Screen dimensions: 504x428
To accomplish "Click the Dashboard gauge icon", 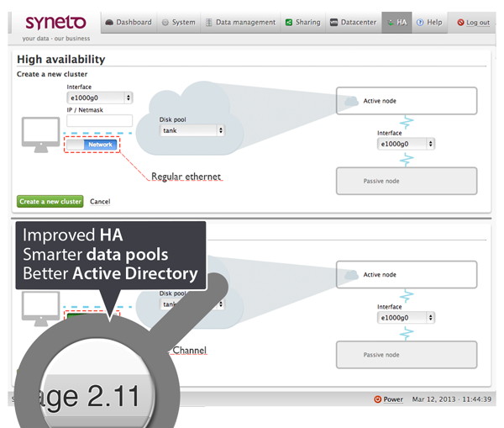I will coord(109,23).
